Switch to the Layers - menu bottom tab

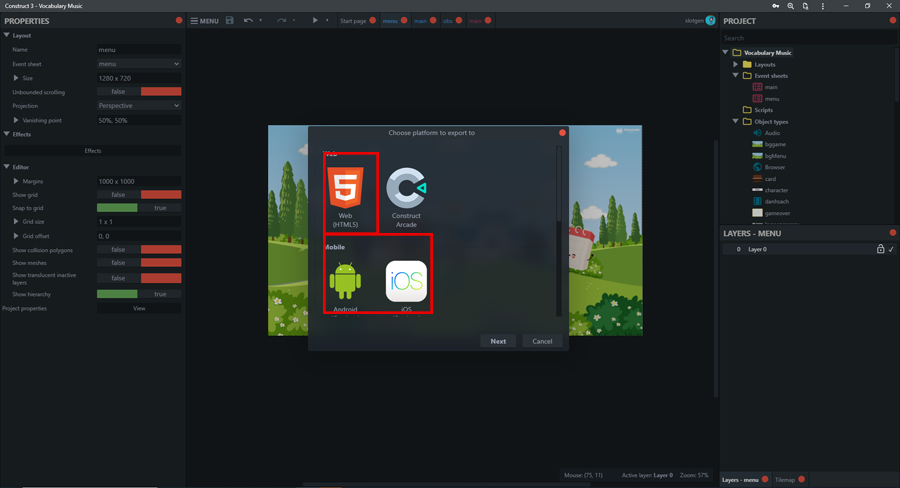click(x=740, y=479)
